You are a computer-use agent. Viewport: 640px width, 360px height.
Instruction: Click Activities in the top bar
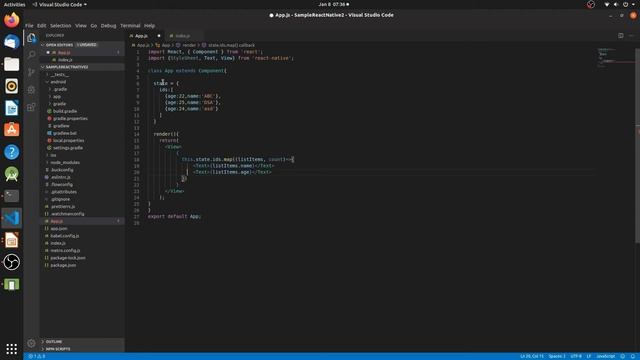point(14,4)
